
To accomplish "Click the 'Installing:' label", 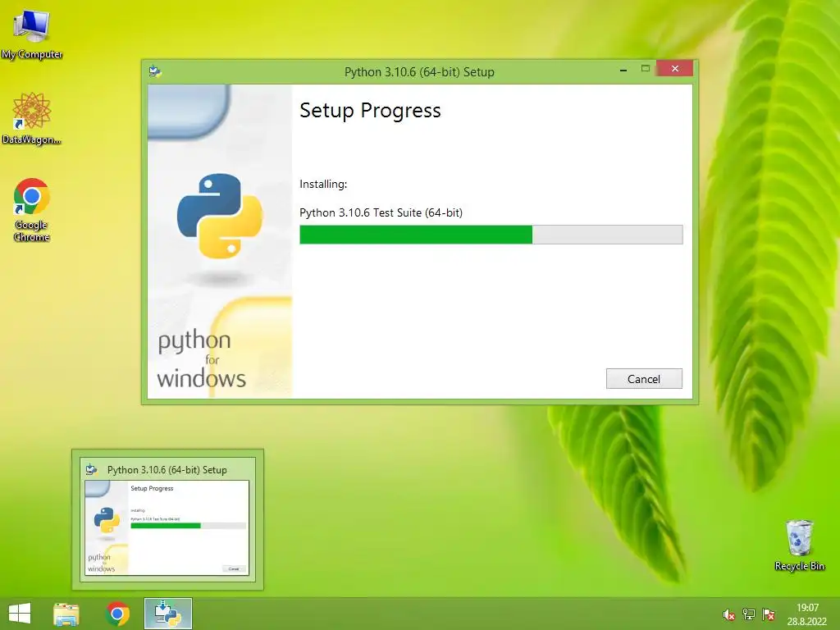I will (x=323, y=184).
